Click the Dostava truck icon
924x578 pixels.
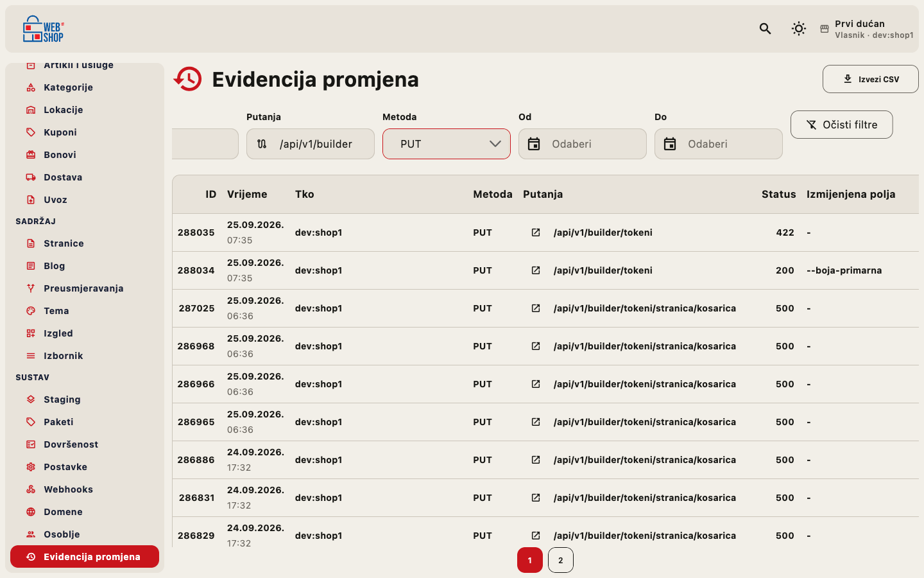point(31,177)
